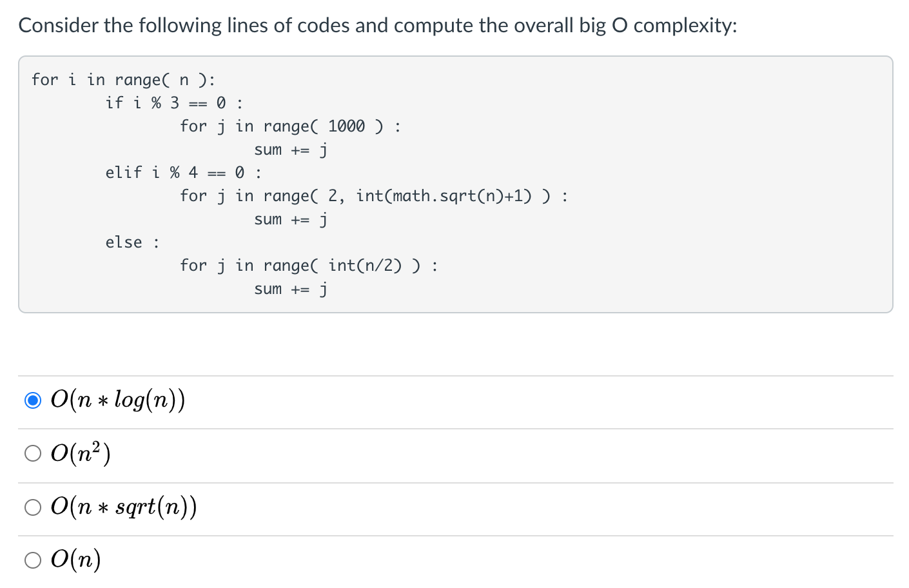Screen dimensions: 909x588
Task: Click the O(n²) answer label
Action: point(81,453)
